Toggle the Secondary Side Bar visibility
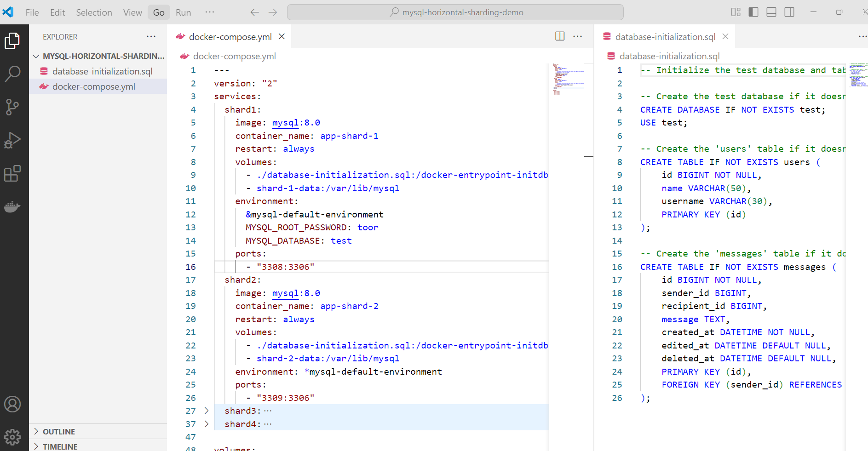 (x=789, y=12)
